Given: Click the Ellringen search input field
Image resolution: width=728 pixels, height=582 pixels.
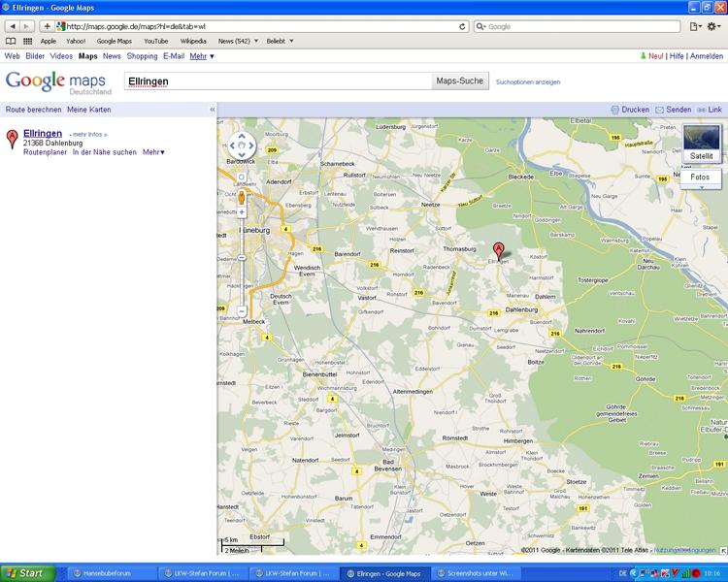Looking at the screenshot, I should pos(279,81).
